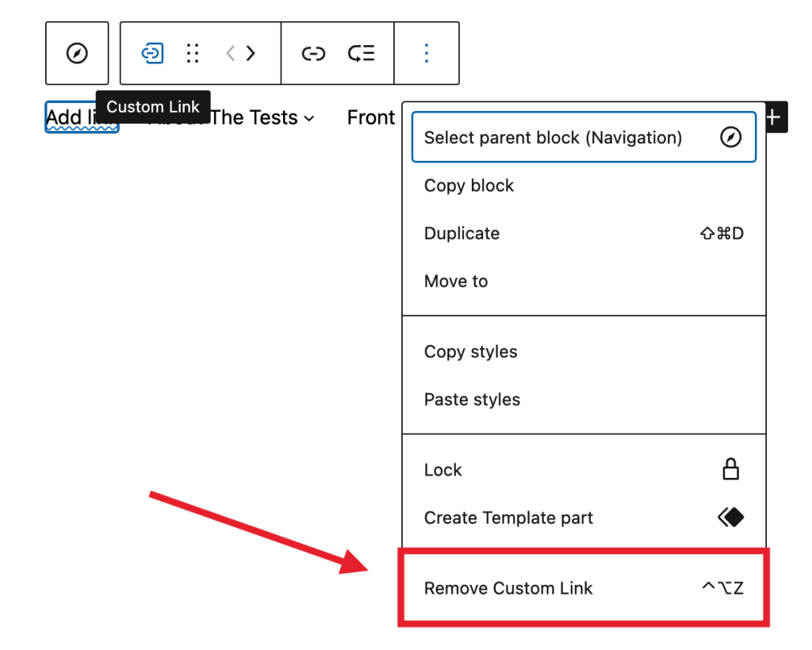Click the black plus add-block button
812x650 pixels.
pyautogui.click(x=773, y=117)
